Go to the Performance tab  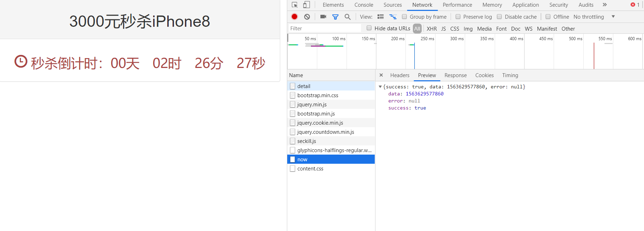point(457,5)
